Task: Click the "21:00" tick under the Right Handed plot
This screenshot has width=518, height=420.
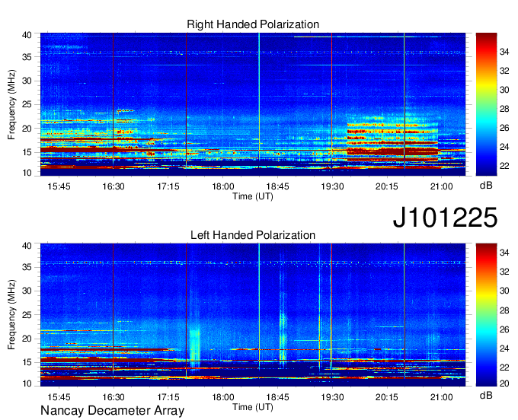Action: (x=442, y=186)
